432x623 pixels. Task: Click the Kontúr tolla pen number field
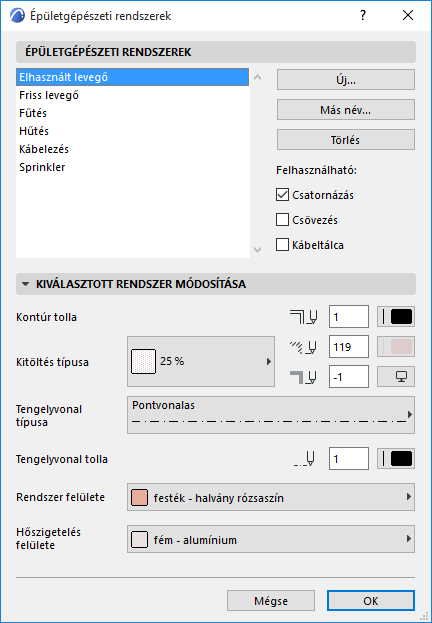point(349,317)
